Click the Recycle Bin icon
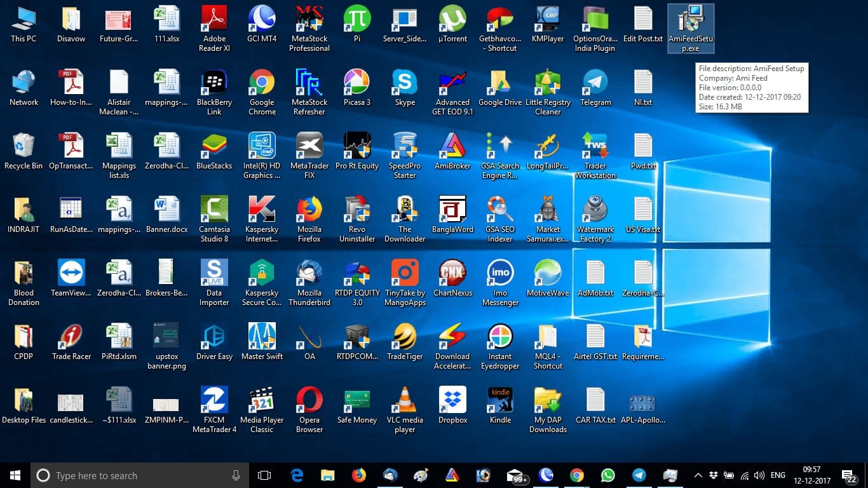 point(24,151)
